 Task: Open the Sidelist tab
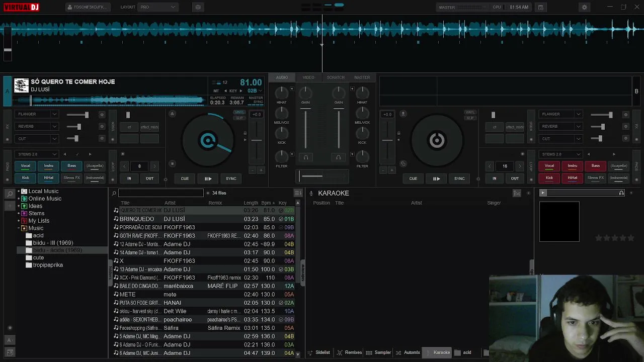pos(319,352)
